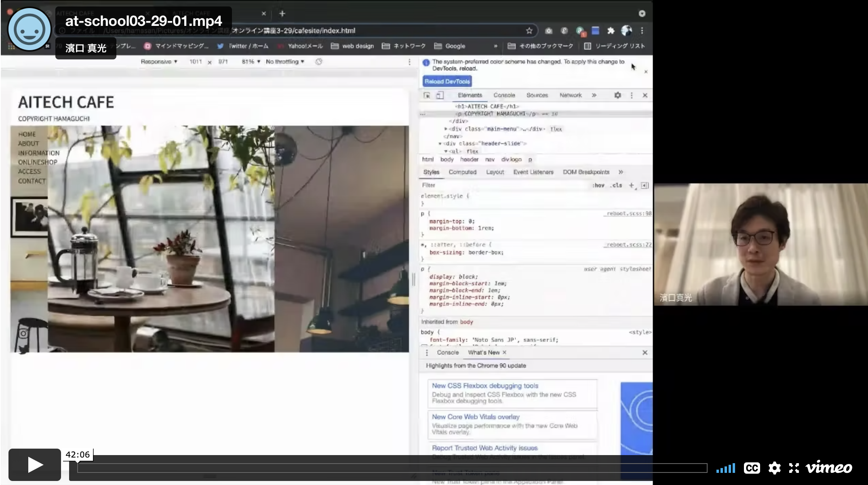Open Layout tab
Image resolution: width=868 pixels, height=485 pixels.
click(x=495, y=172)
